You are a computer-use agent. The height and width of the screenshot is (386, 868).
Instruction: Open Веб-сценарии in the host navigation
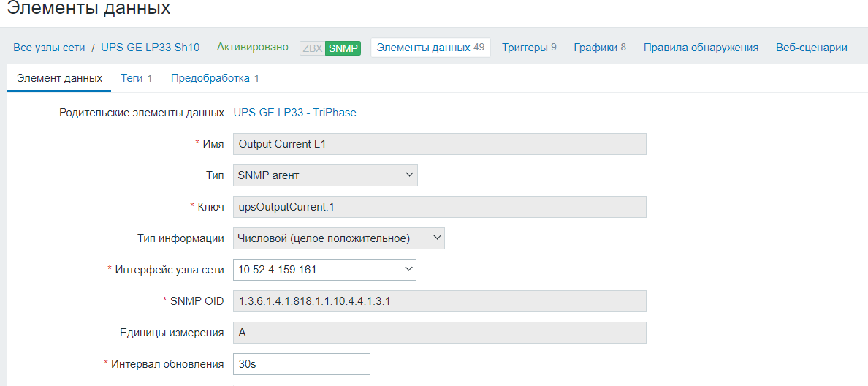point(812,48)
